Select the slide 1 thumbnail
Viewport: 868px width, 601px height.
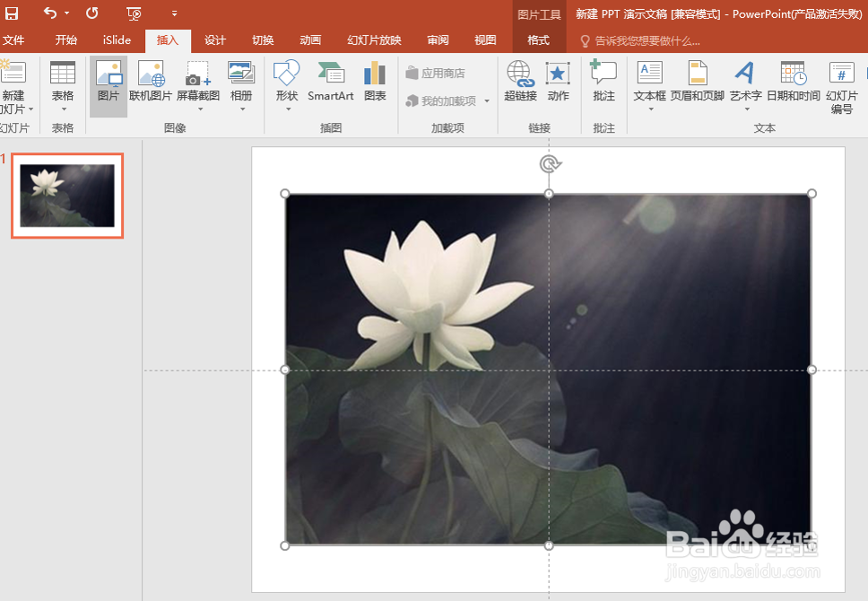(x=67, y=196)
